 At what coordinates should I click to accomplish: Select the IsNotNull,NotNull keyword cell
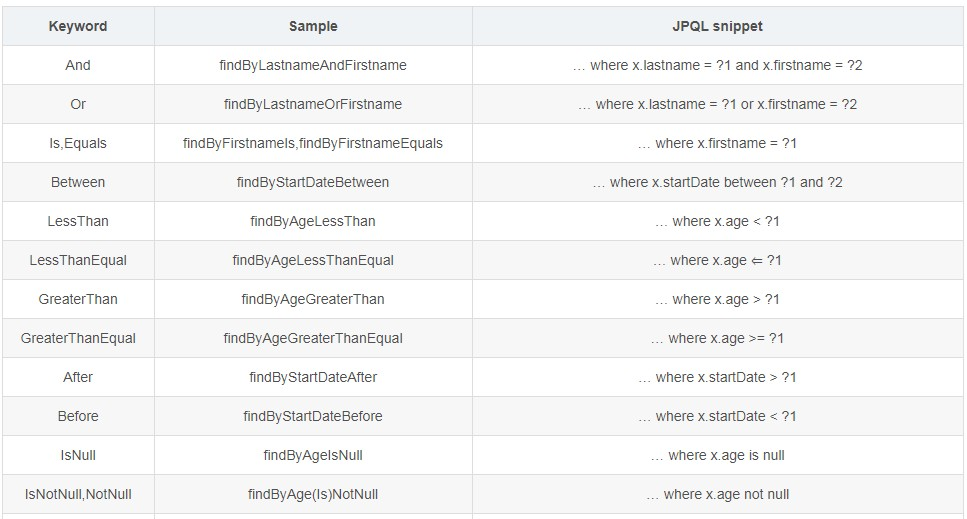click(78, 494)
